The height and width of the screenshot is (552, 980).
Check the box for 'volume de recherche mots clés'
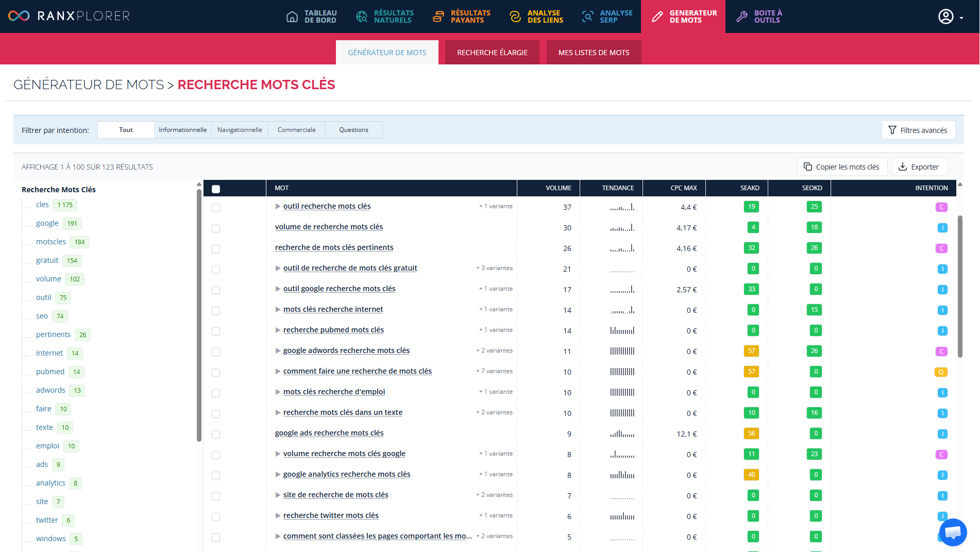[216, 228]
